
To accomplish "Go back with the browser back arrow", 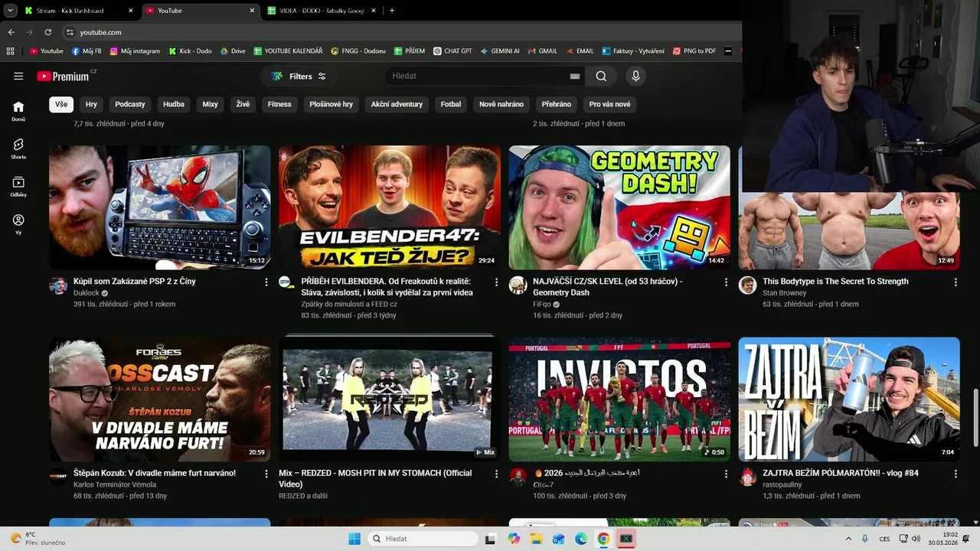I will click(11, 32).
